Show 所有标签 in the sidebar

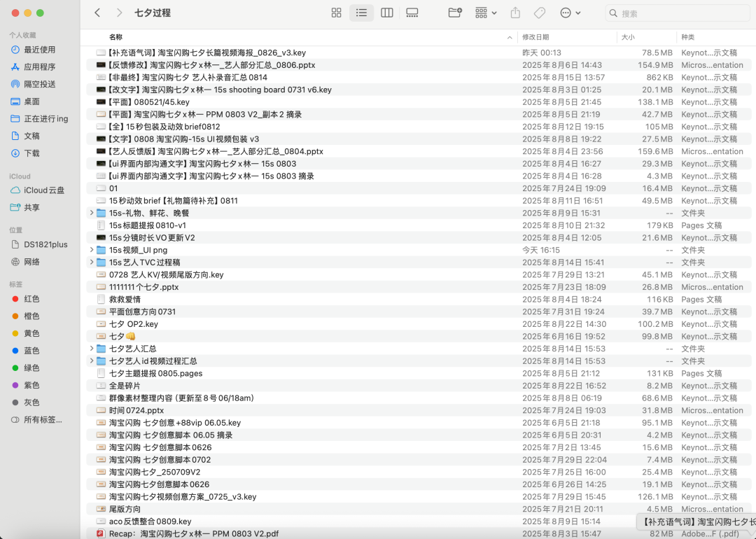(x=43, y=420)
